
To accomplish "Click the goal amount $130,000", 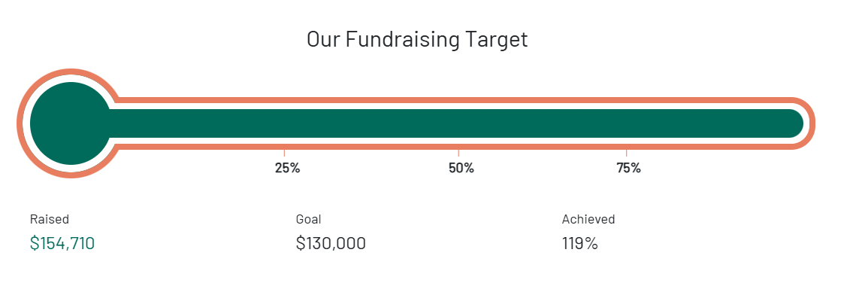I will tap(331, 243).
